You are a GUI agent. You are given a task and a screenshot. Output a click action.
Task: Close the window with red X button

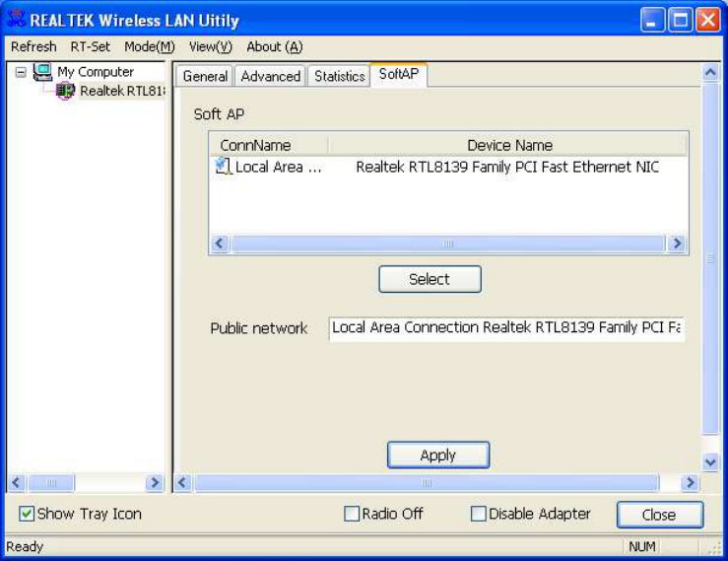click(x=708, y=20)
